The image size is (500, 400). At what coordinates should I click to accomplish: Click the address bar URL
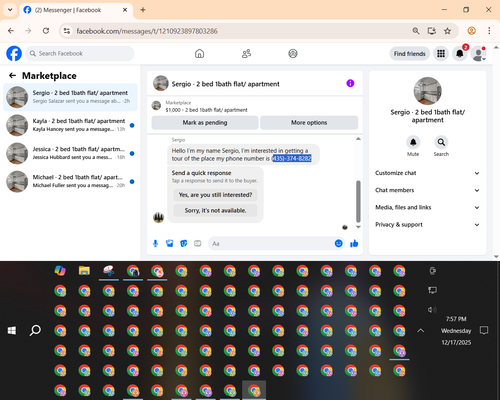pos(147,31)
